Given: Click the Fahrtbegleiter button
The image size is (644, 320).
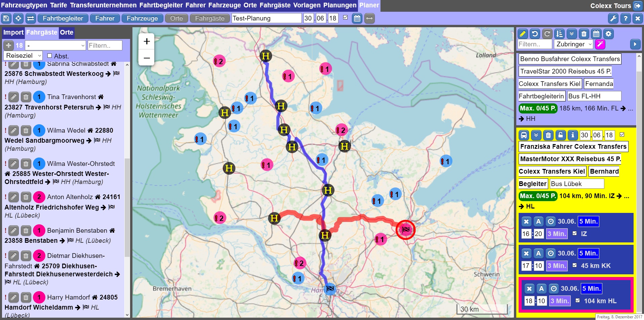Looking at the screenshot, I should coord(63,18).
